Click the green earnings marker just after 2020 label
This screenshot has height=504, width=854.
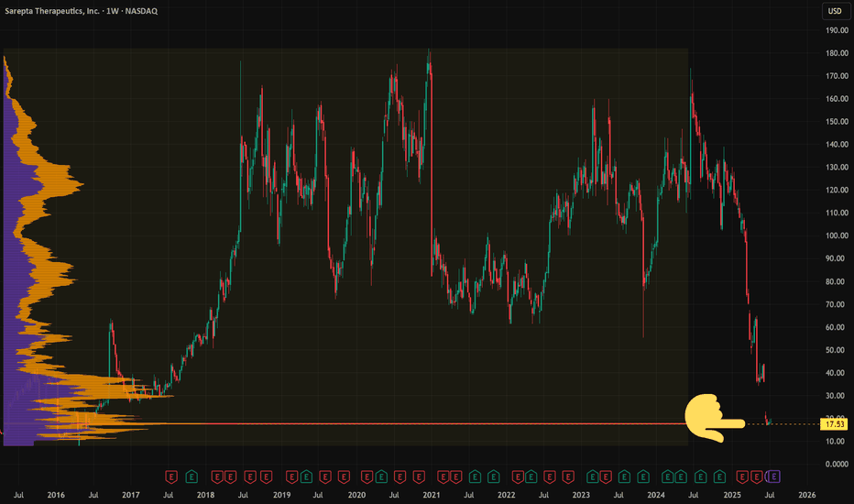point(381,477)
